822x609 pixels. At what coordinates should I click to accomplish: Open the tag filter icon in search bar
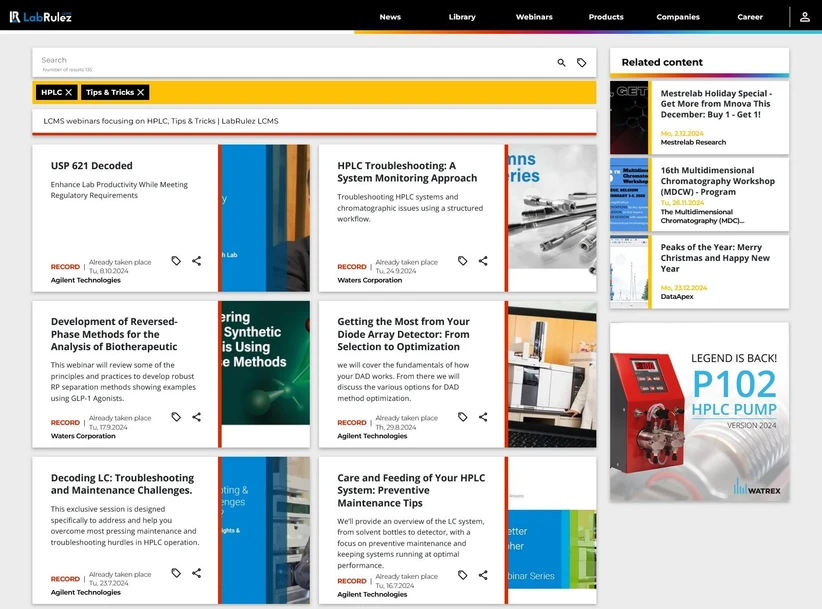582,63
